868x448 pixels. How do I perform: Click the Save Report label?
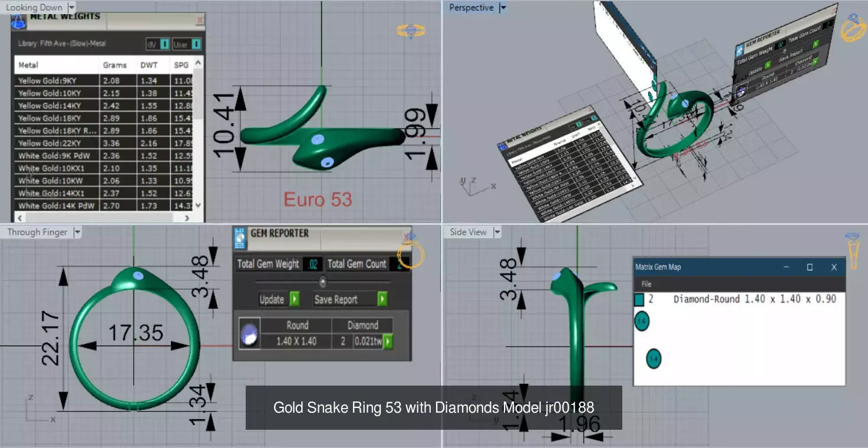336,299
